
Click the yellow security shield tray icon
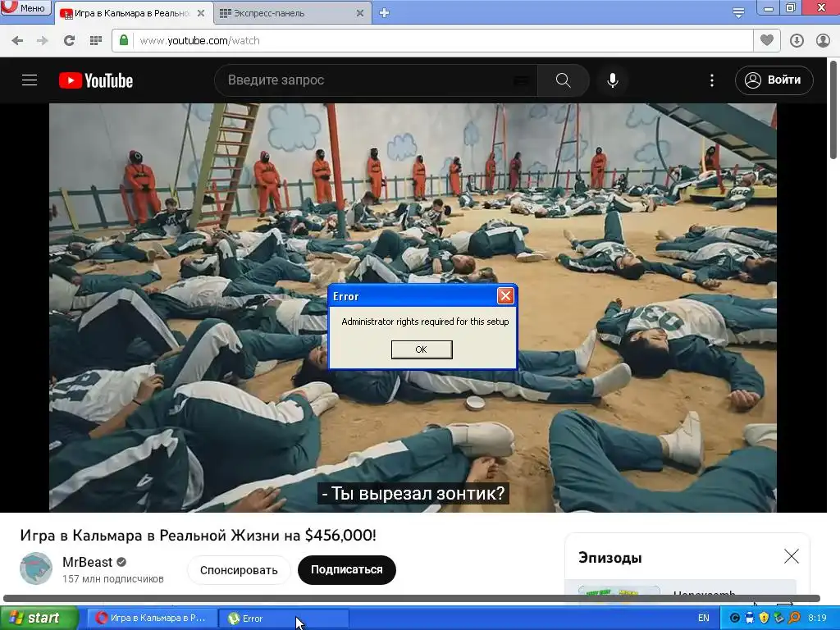pos(764,619)
